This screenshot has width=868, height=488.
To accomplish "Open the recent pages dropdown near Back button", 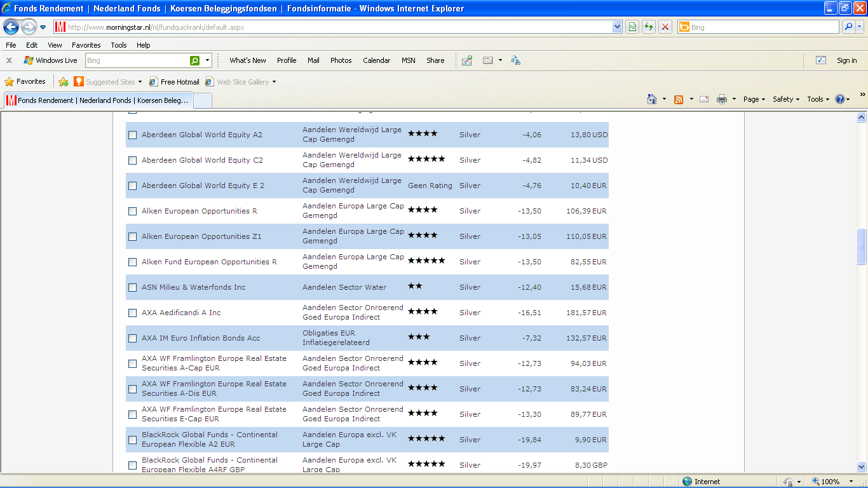I will [x=43, y=27].
